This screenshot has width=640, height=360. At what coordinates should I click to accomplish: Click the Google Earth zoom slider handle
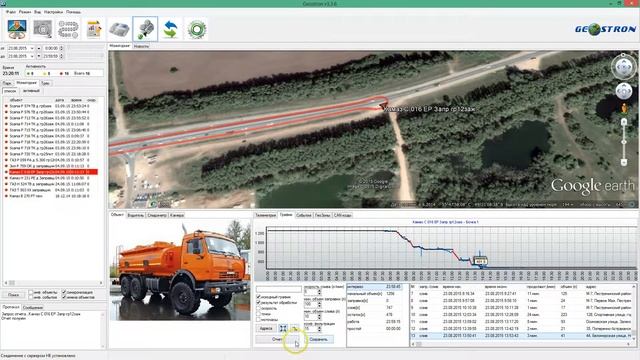(x=624, y=142)
